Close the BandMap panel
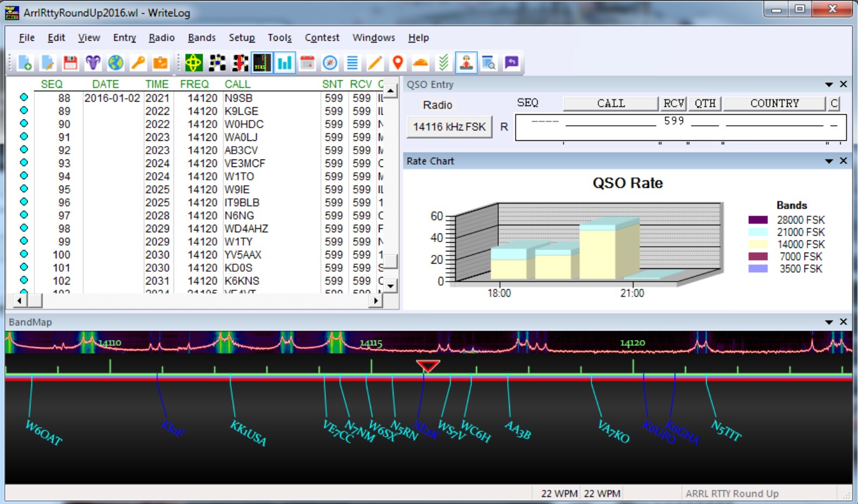Viewport: 858px width, 504px height. [x=843, y=322]
